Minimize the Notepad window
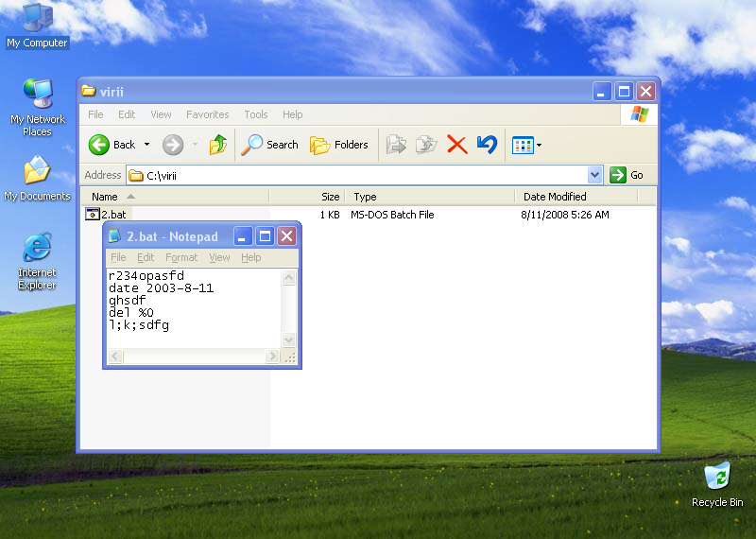The width and height of the screenshot is (756, 539). click(x=243, y=236)
